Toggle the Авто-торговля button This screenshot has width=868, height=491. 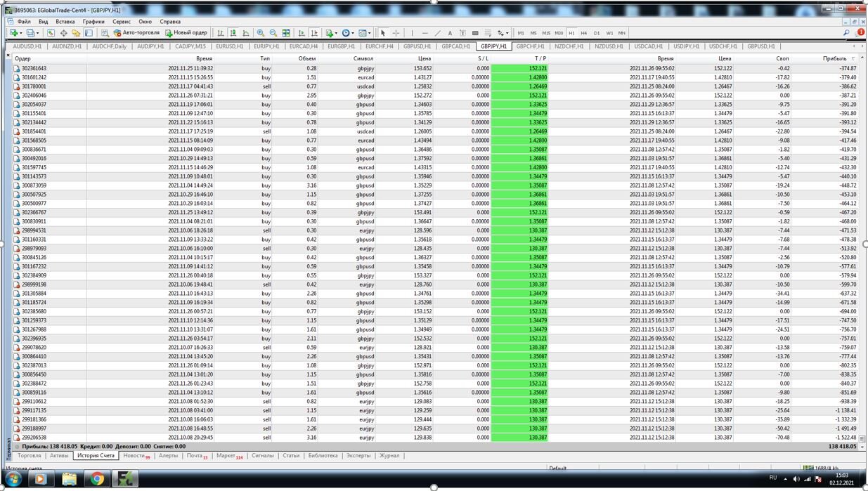click(x=136, y=33)
